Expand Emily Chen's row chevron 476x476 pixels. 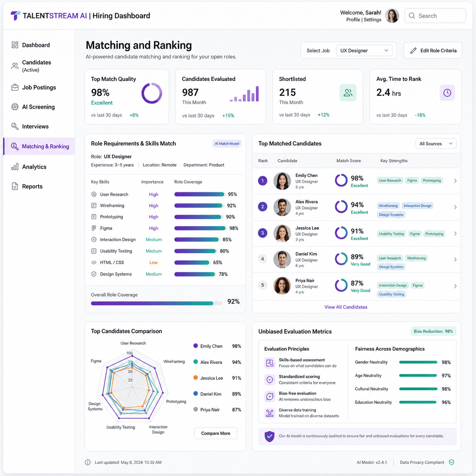coord(455,181)
